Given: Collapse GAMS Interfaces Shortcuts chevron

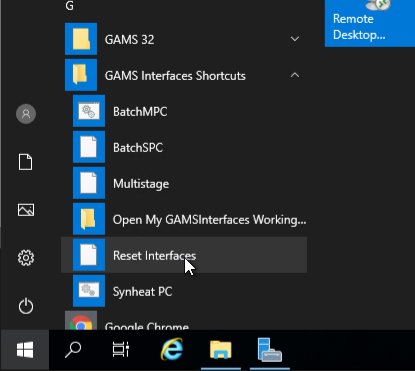Looking at the screenshot, I should point(295,75).
